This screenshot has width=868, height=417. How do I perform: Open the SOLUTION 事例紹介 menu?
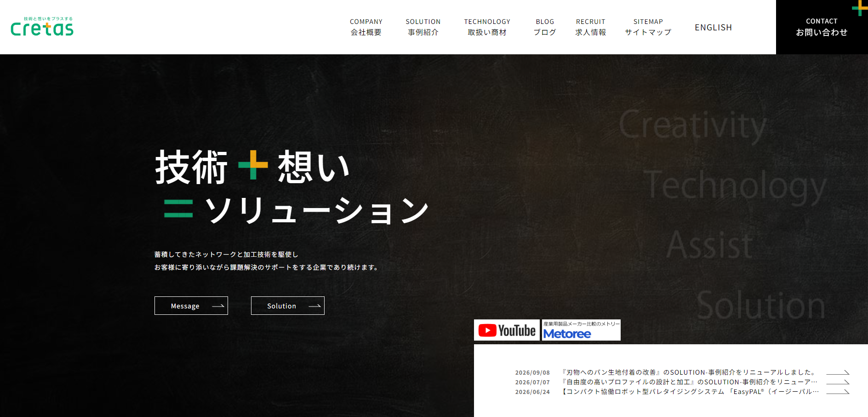(423, 27)
